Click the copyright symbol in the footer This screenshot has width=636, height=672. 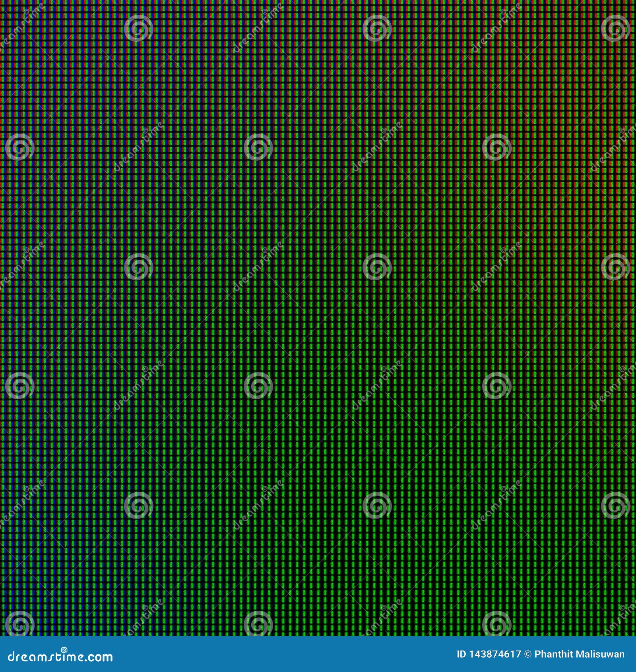pos(528,654)
